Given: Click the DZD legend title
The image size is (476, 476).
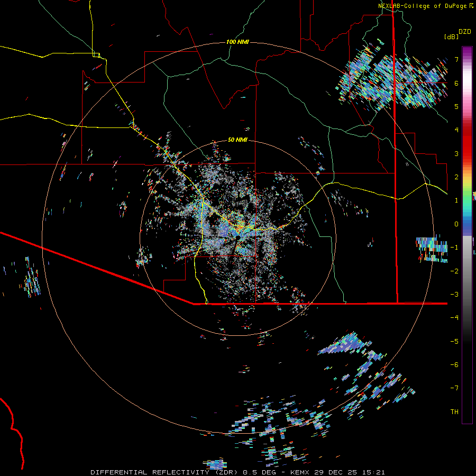Looking at the screenshot, I should pyautogui.click(x=465, y=32).
